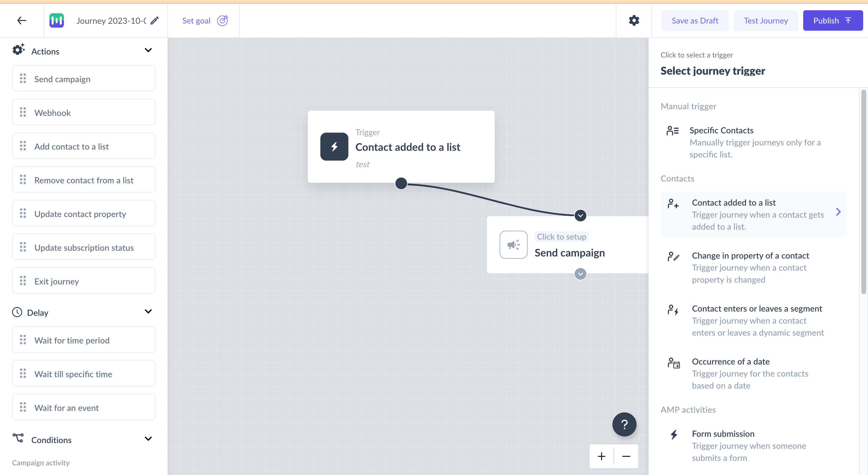Click the Actions section sparkle gear icon

coord(18,49)
